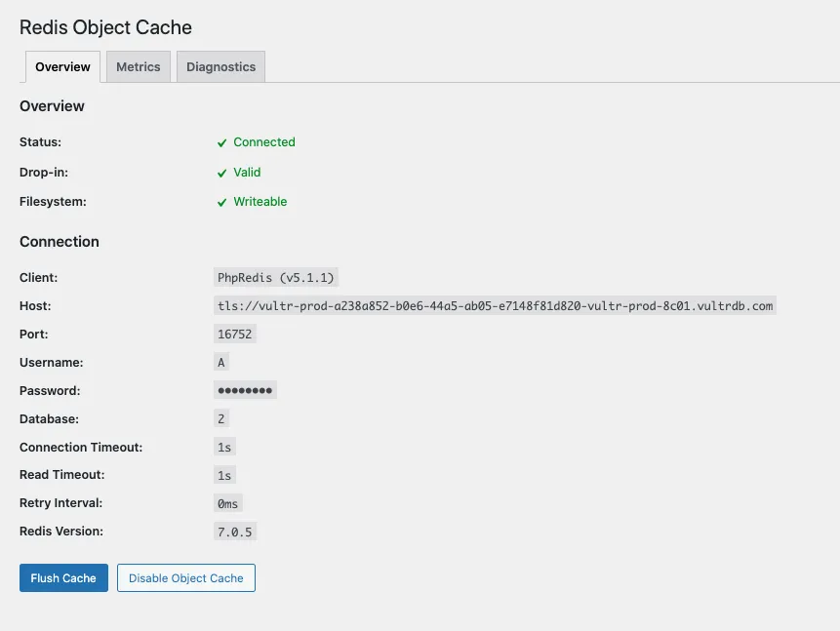Click the Client: label
Viewport: 840px width, 631px height.
(39, 278)
